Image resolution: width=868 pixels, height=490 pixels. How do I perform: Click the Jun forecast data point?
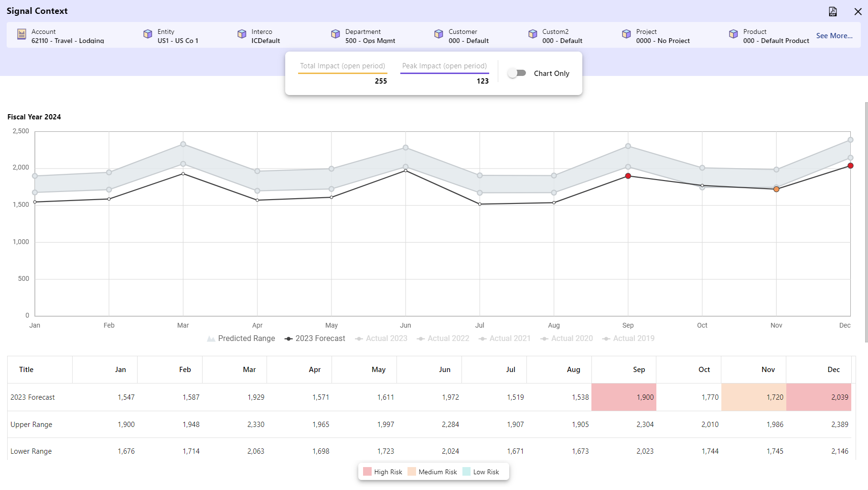406,170
